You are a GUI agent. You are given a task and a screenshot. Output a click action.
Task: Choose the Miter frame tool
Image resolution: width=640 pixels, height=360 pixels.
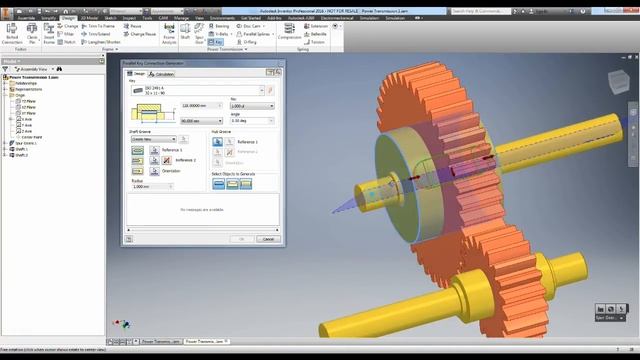(66, 34)
